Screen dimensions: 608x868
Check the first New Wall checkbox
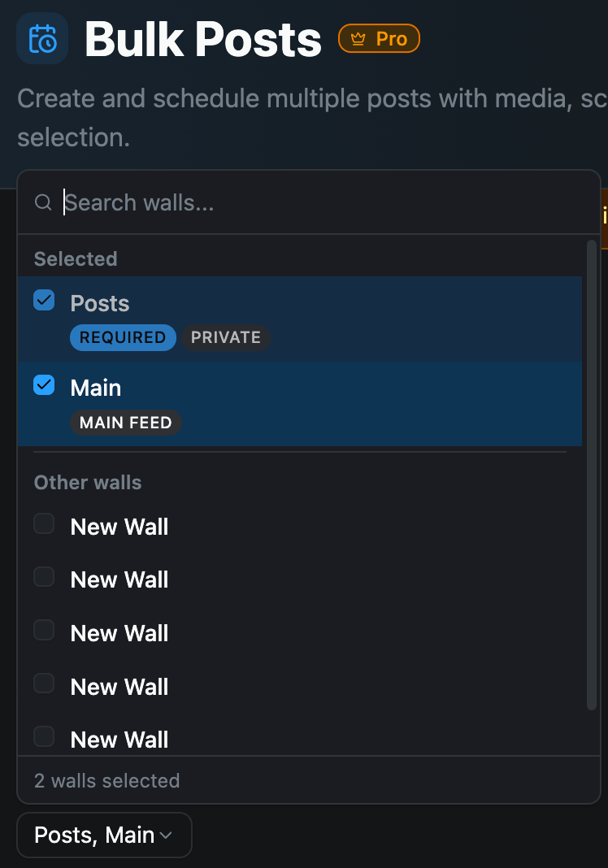pos(44,523)
